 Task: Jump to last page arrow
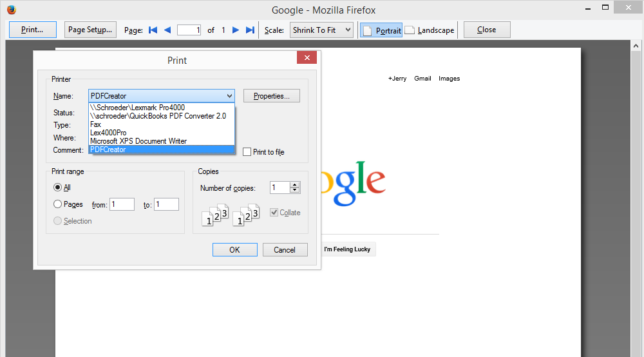[250, 30]
